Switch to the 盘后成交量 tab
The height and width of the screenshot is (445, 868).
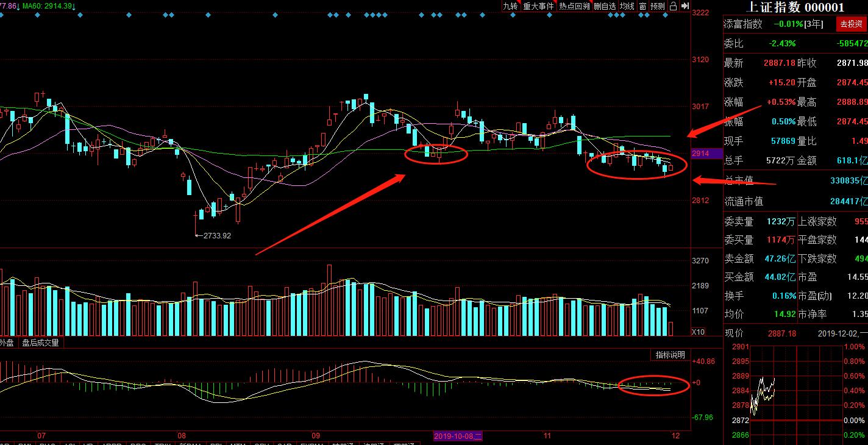tap(41, 343)
